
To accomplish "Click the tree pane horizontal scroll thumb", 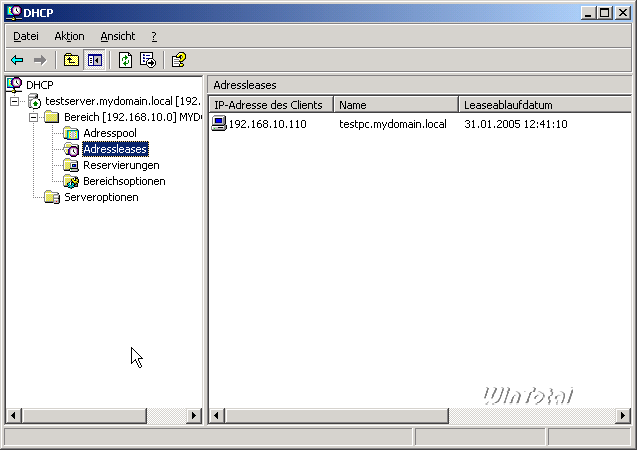I will click(84, 415).
